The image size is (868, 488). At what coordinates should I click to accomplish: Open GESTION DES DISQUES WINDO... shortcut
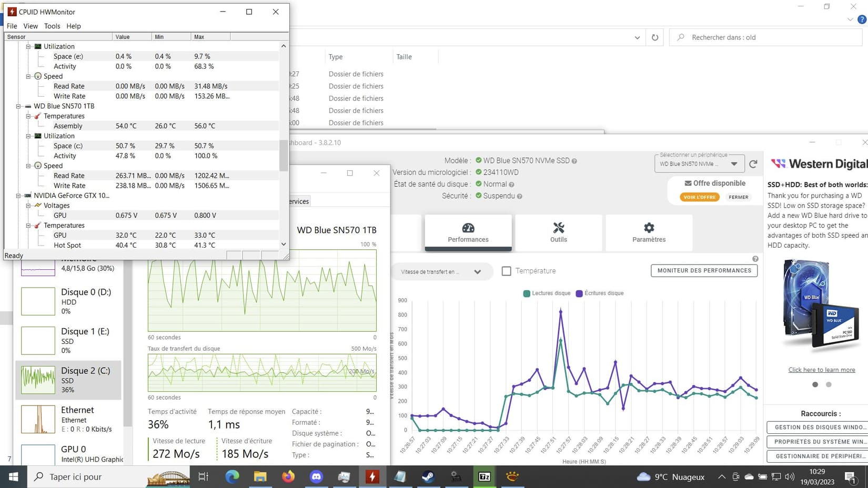817,427
